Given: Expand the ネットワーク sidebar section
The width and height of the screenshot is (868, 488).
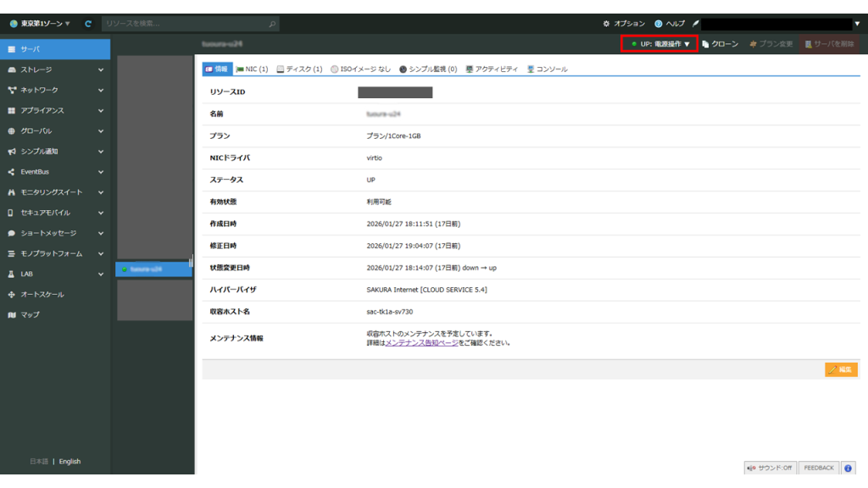Looking at the screenshot, I should [x=55, y=90].
